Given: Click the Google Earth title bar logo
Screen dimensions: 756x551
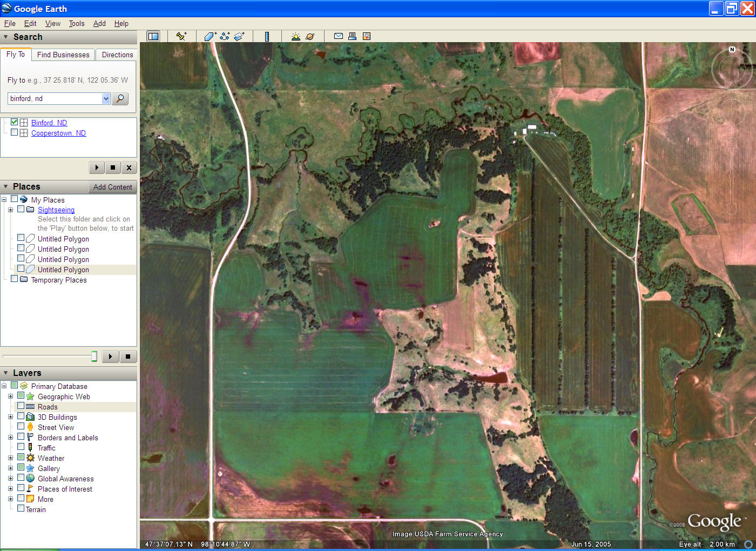Looking at the screenshot, I should [6, 8].
